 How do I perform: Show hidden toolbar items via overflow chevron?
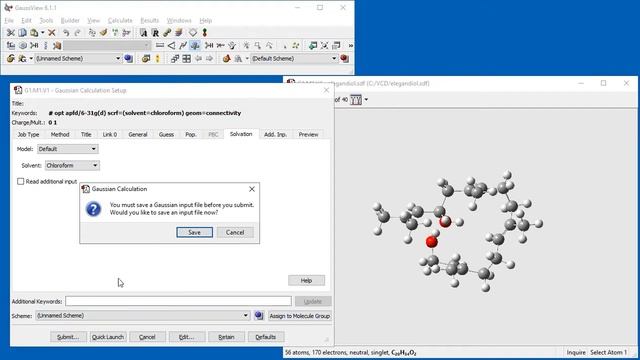click(x=351, y=46)
